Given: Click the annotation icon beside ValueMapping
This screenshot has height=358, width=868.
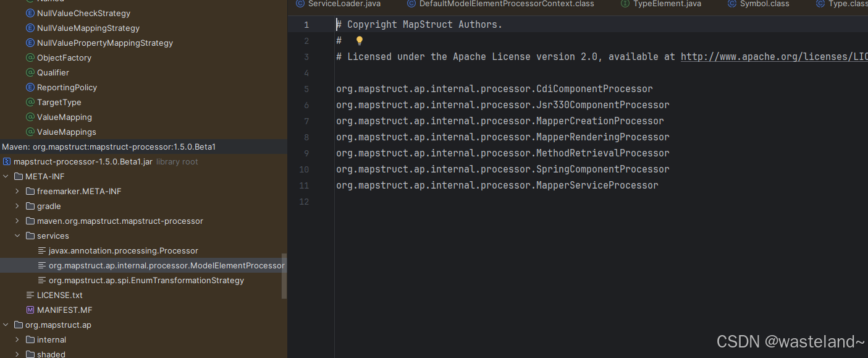Looking at the screenshot, I should (30, 117).
